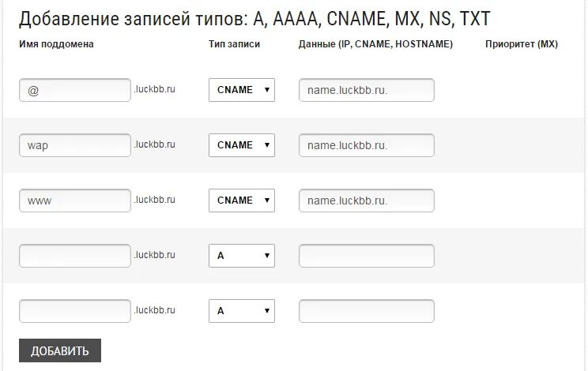Screen dimensions: 588x371
Task: Focus the subdomain field containing www
Action: coord(75,200)
